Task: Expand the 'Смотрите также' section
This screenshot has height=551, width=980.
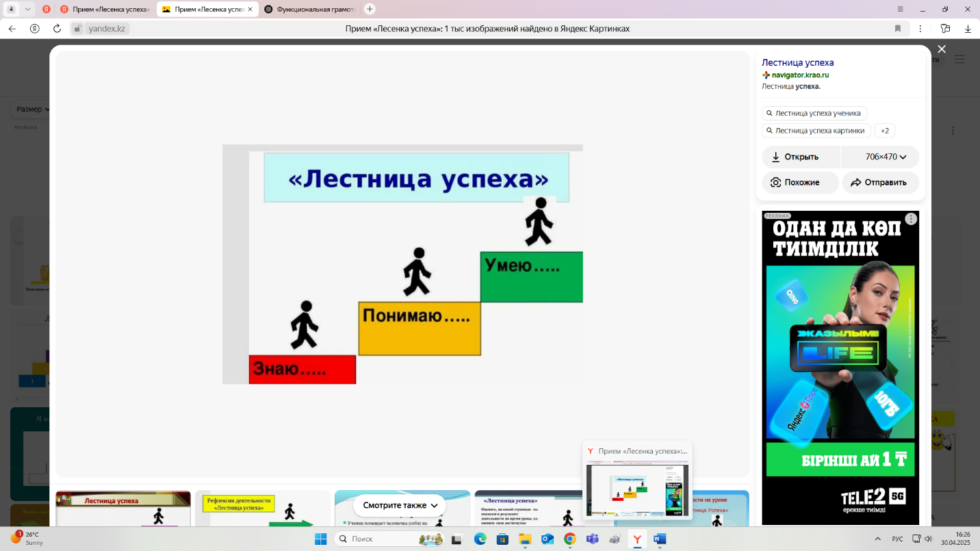Action: (400, 505)
